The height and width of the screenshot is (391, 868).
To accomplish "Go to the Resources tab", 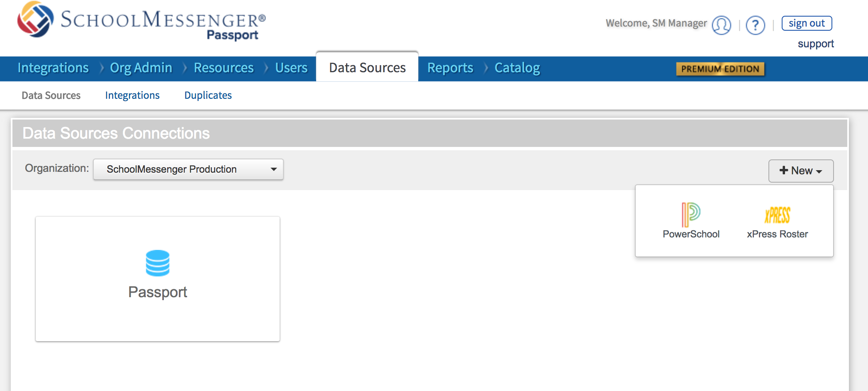I will coord(224,68).
